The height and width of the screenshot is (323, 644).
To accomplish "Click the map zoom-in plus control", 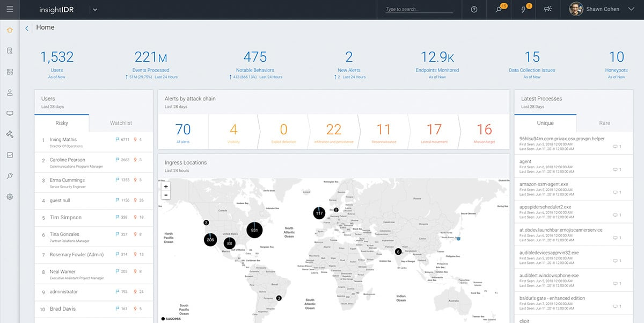I will pyautogui.click(x=165, y=186).
